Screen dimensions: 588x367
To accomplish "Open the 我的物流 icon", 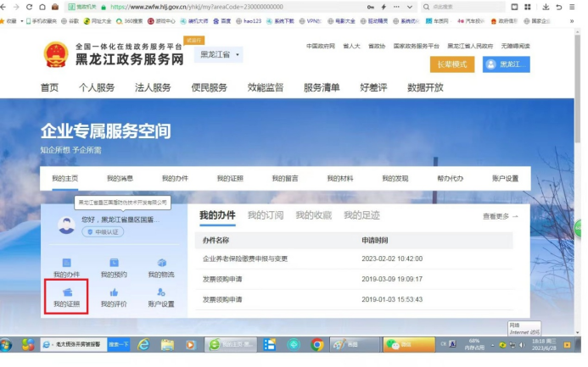I will click(161, 264).
